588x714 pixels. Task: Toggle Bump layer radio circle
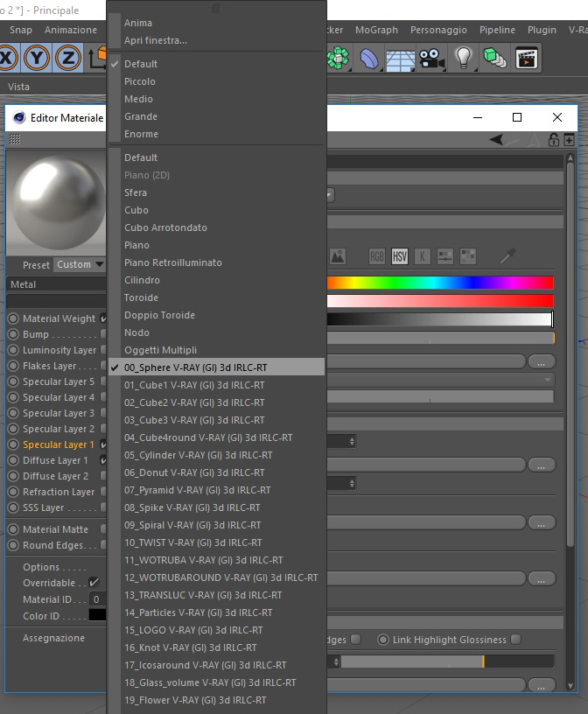click(x=14, y=334)
